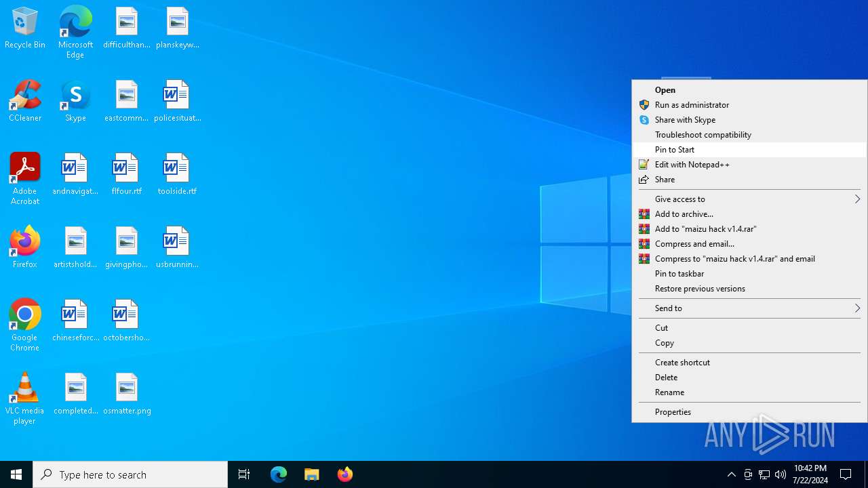Open the volume control in tray

pos(781,474)
